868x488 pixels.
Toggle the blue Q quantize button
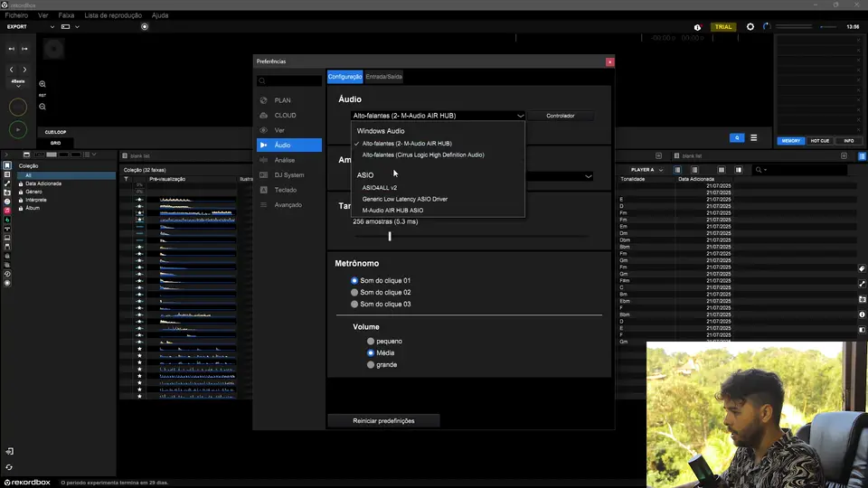click(737, 137)
